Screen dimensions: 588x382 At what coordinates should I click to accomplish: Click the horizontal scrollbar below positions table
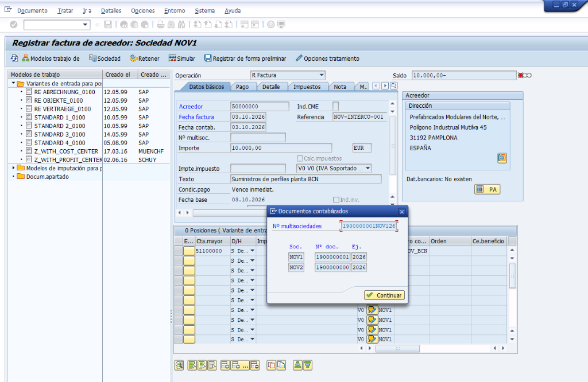point(397,348)
